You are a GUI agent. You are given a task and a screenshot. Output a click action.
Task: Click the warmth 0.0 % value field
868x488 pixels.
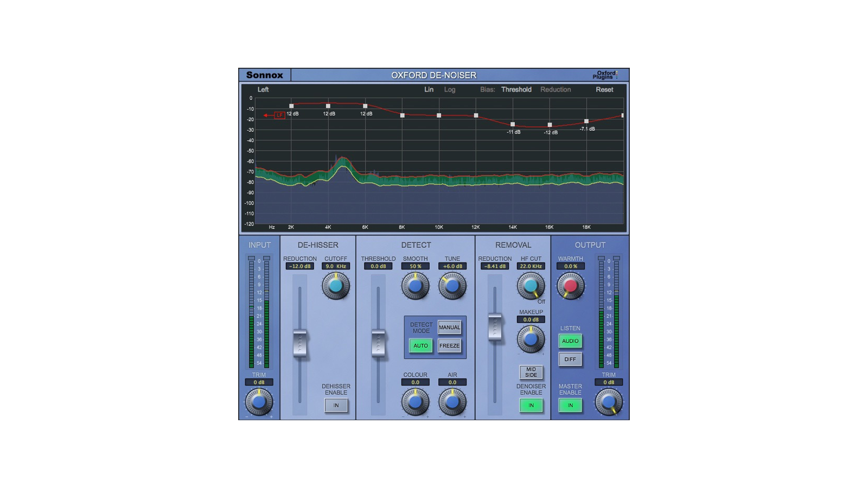pos(570,266)
